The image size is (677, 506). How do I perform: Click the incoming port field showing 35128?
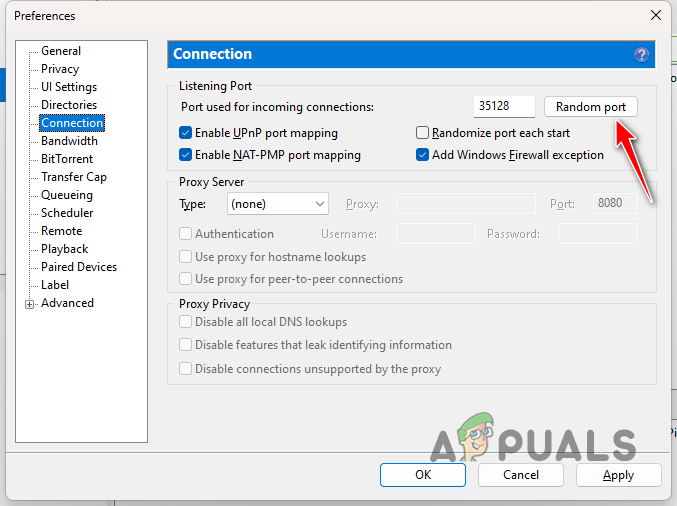click(x=504, y=106)
